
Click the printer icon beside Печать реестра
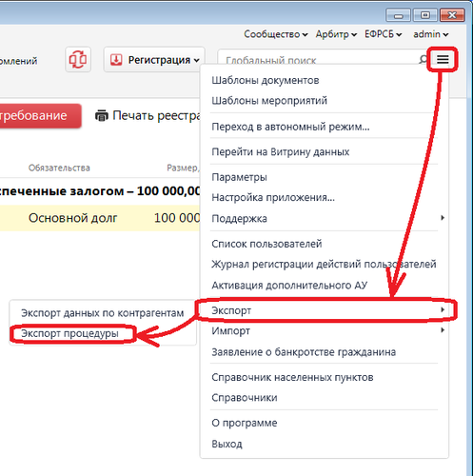tap(102, 115)
